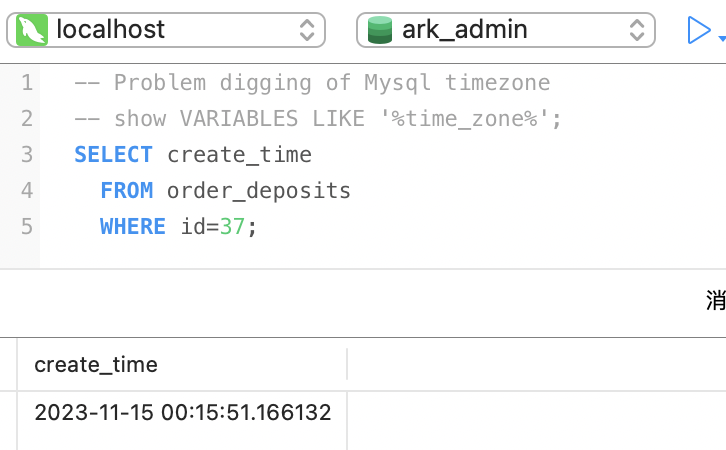Open the run options arrow beside play button
The image size is (726, 450).
(x=721, y=37)
